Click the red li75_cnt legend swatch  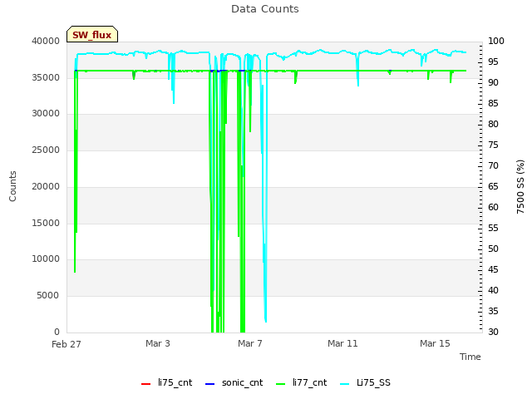pos(145,384)
